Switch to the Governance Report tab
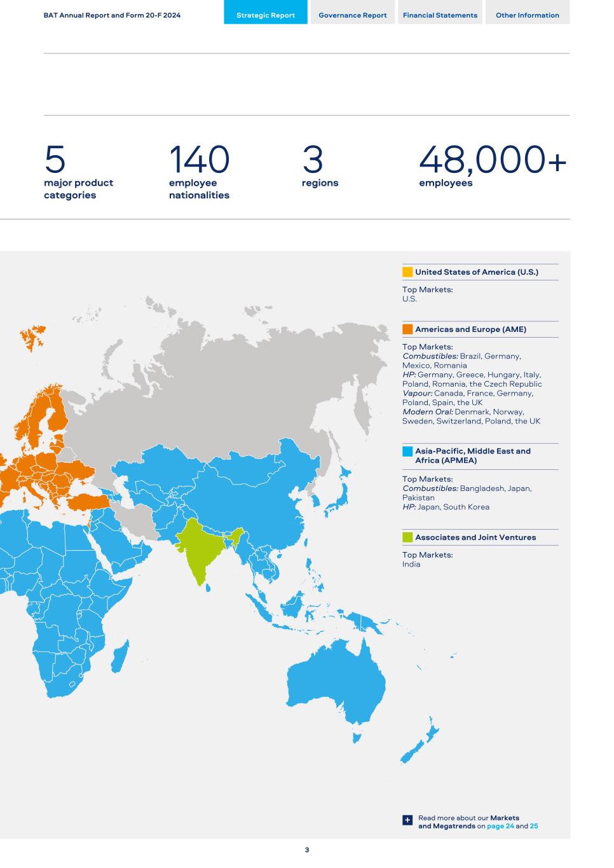The image size is (614, 868). (352, 15)
